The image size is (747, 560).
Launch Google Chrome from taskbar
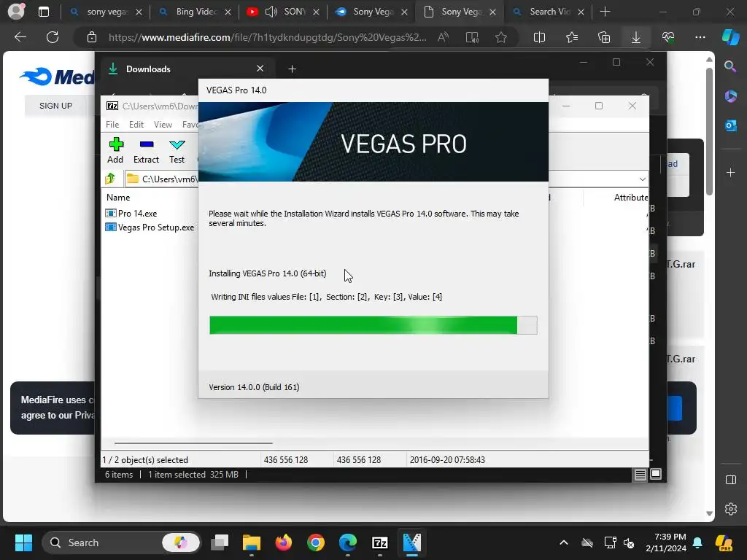tap(315, 542)
